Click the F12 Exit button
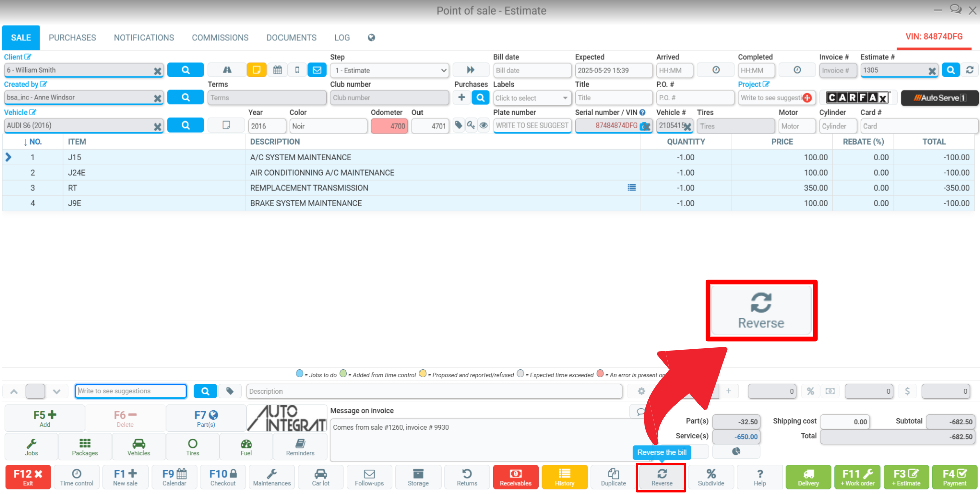This screenshot has height=494, width=980. pyautogui.click(x=28, y=477)
